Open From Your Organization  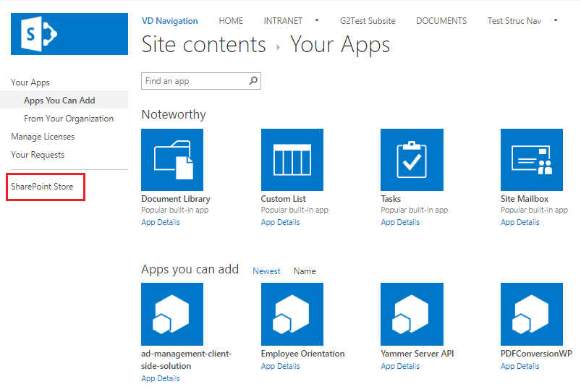[69, 119]
